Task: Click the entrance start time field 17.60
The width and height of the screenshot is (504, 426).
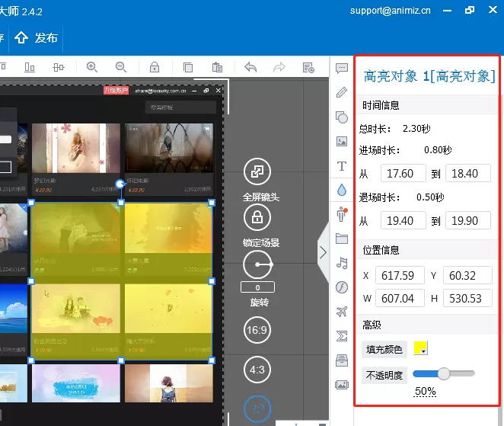Action: [x=404, y=174]
